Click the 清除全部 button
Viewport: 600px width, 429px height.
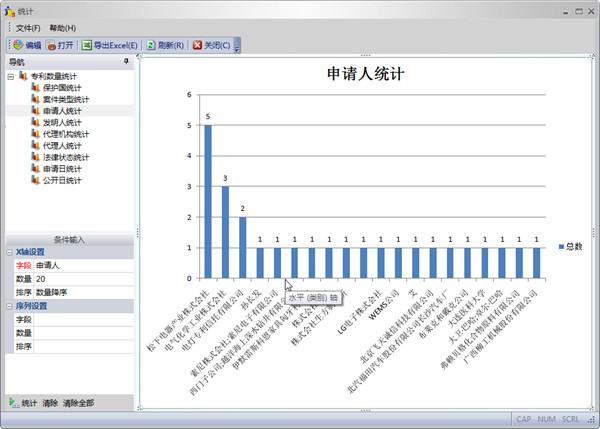click(x=78, y=403)
